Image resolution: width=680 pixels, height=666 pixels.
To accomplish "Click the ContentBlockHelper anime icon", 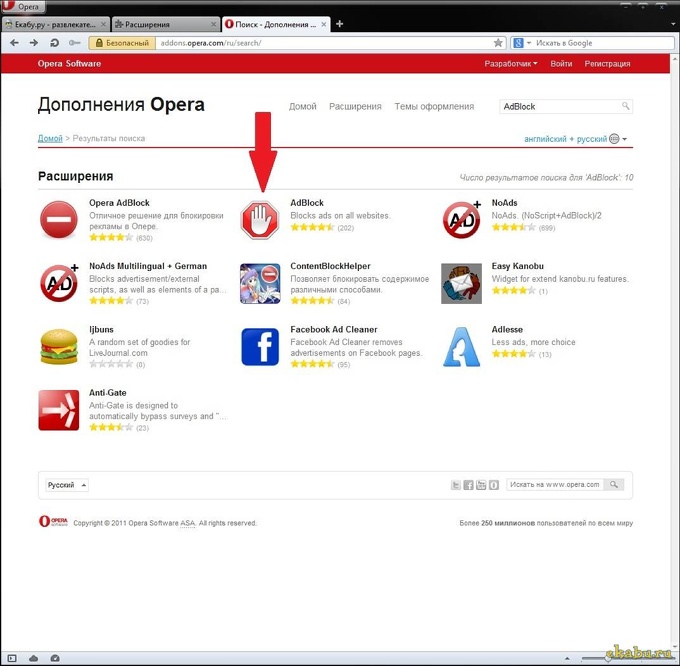I will [x=260, y=283].
